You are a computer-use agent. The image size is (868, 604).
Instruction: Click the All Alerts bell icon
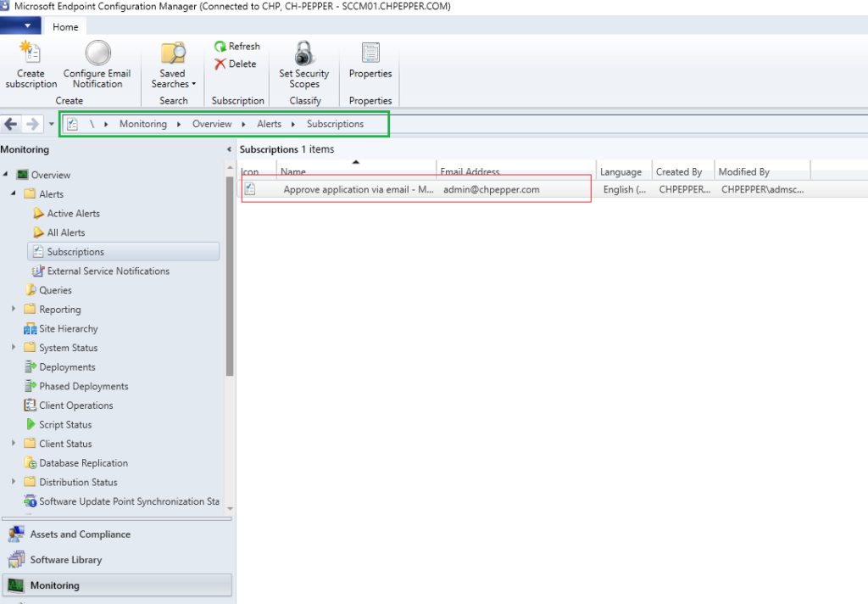click(x=38, y=232)
